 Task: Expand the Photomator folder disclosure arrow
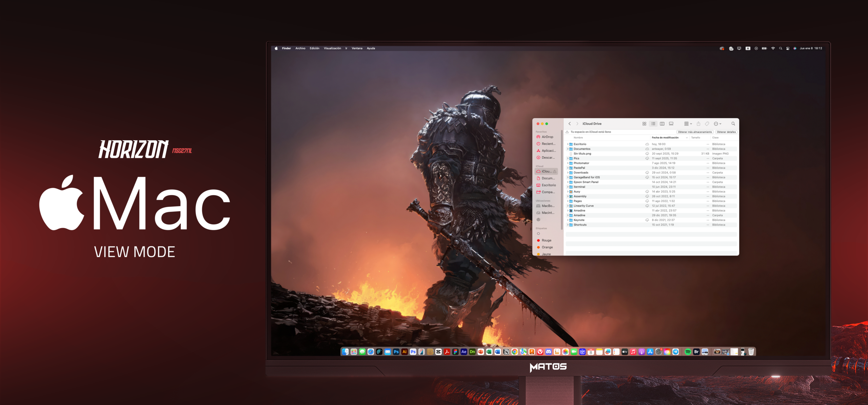click(x=568, y=163)
